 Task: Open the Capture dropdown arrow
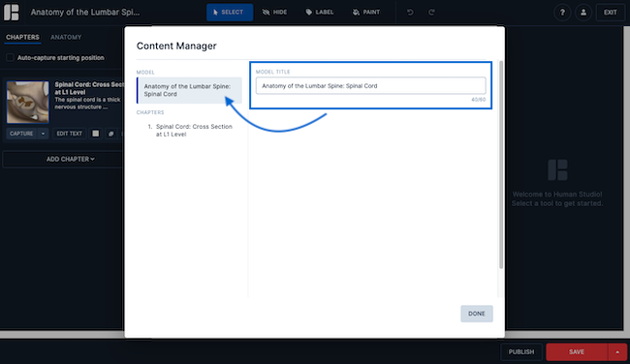(x=43, y=134)
